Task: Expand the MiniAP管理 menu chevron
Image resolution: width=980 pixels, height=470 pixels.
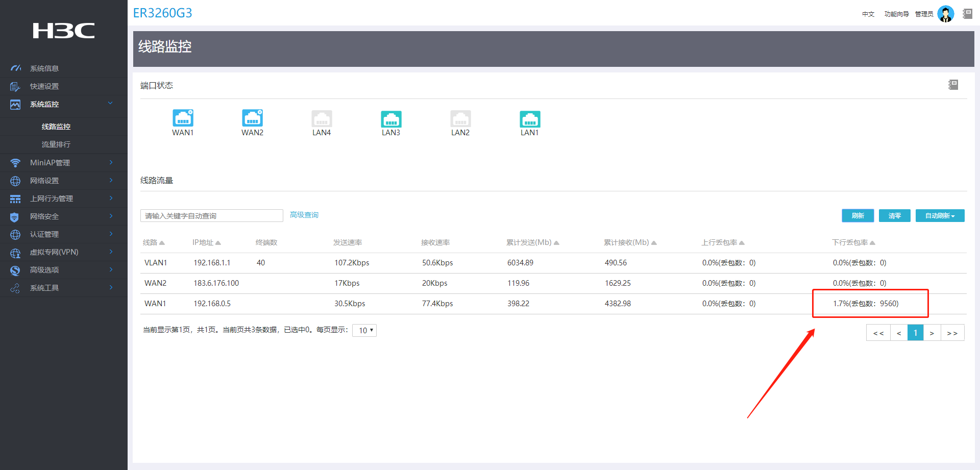Action: click(x=111, y=162)
